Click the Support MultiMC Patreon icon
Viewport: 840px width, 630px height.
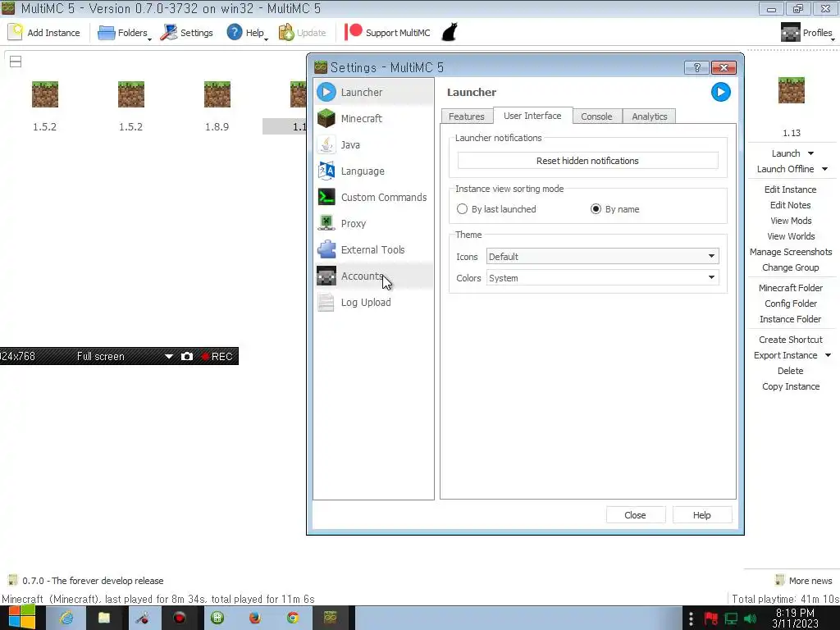[353, 32]
